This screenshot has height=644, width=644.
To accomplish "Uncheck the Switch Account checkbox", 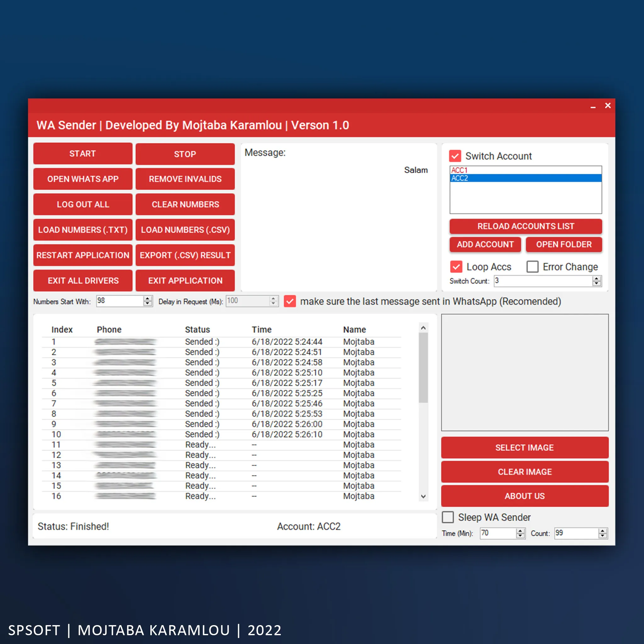I will [455, 156].
